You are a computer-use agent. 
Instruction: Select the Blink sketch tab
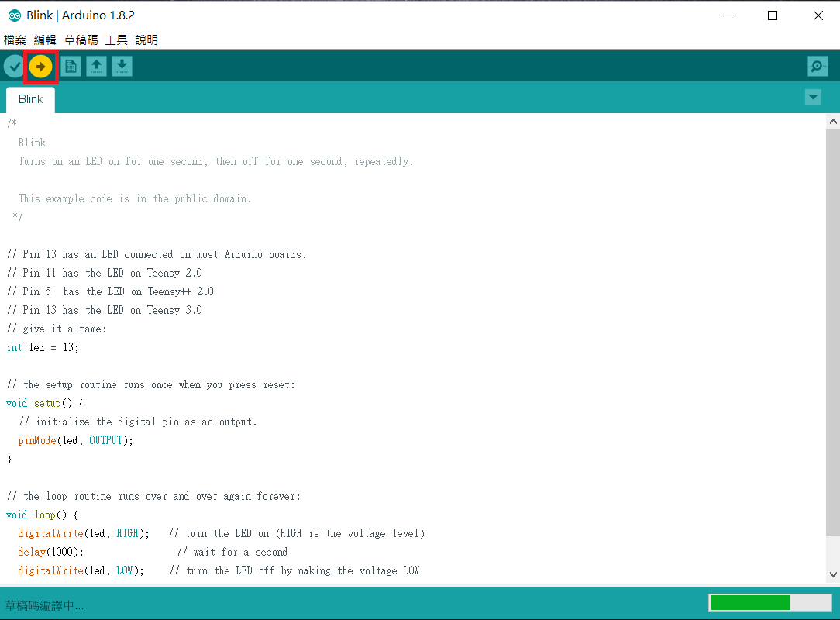pyautogui.click(x=30, y=100)
